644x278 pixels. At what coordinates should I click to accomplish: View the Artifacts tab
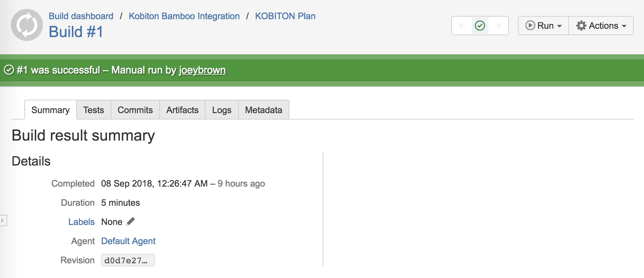(x=182, y=110)
